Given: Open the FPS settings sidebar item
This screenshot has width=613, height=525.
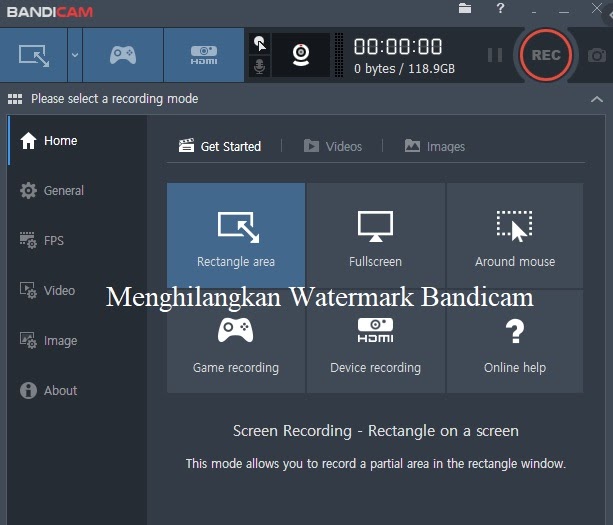Looking at the screenshot, I should coord(77,240).
